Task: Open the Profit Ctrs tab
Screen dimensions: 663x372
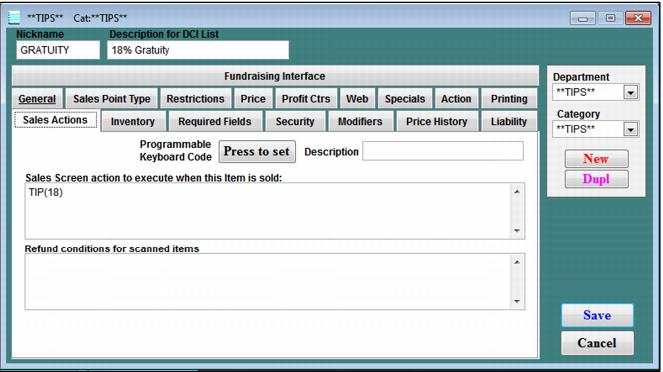Action: tap(306, 99)
